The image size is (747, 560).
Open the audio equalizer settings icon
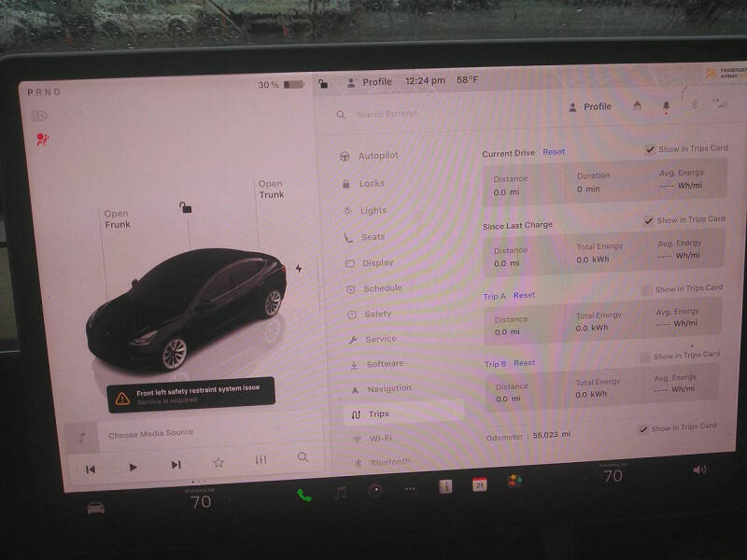click(x=261, y=459)
